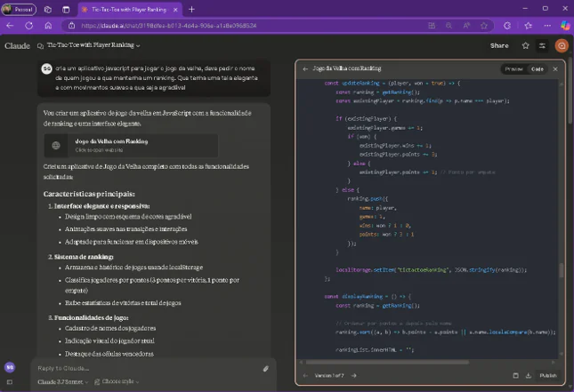Click the code vertical scrollbar thumb
574x392 pixels.
click(x=562, y=270)
